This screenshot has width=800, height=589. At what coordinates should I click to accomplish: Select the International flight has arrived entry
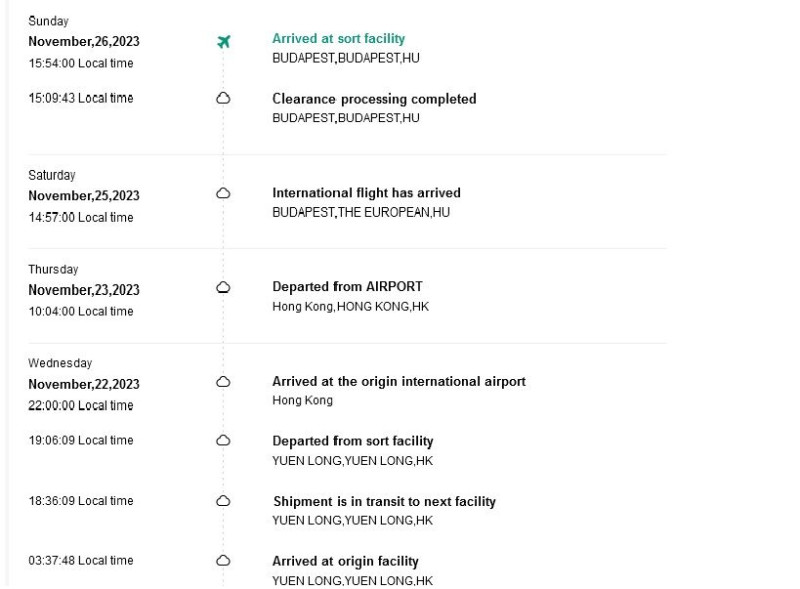(x=366, y=193)
